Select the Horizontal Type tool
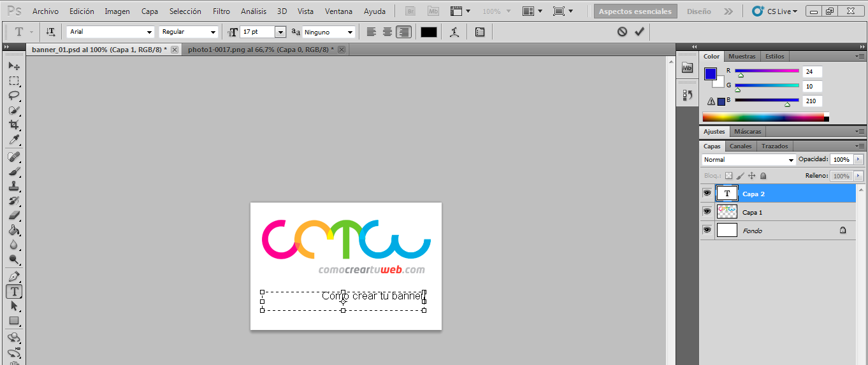The image size is (868, 365). 14,291
